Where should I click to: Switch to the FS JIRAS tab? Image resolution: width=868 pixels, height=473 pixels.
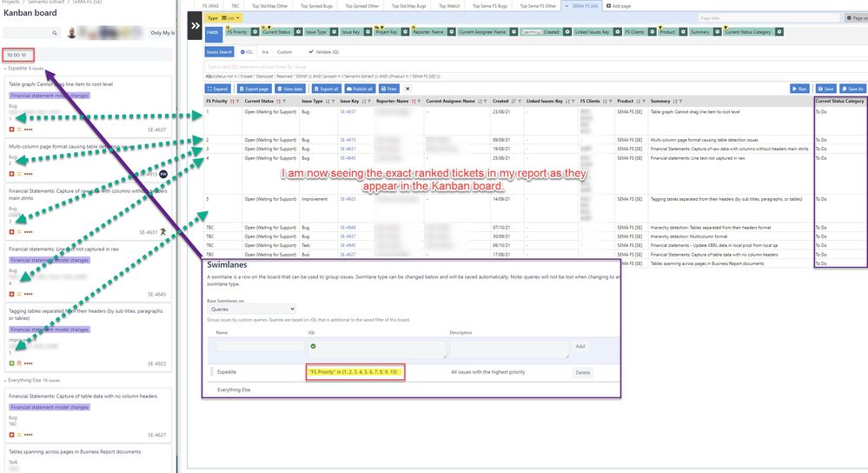pyautogui.click(x=210, y=6)
